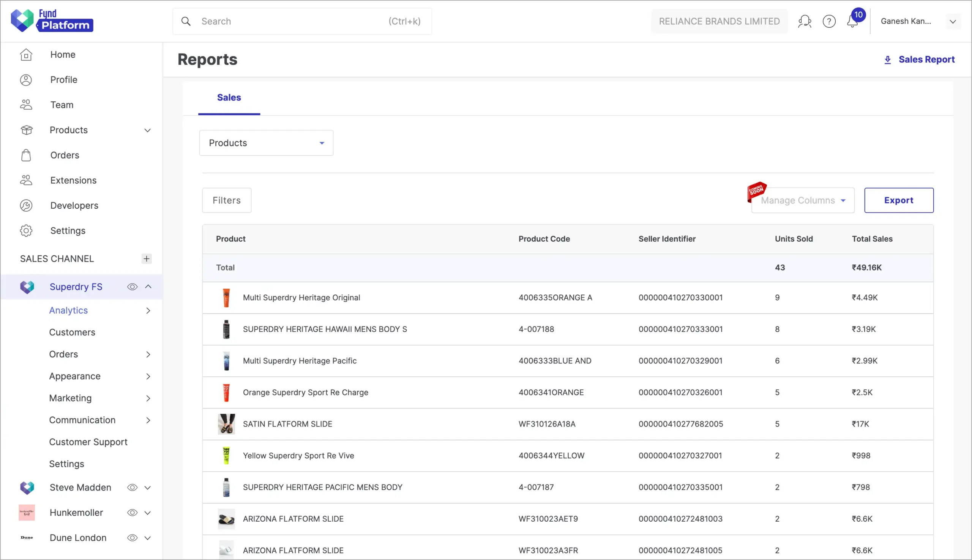Open the Marketing sidebar menu item

pyautogui.click(x=70, y=398)
